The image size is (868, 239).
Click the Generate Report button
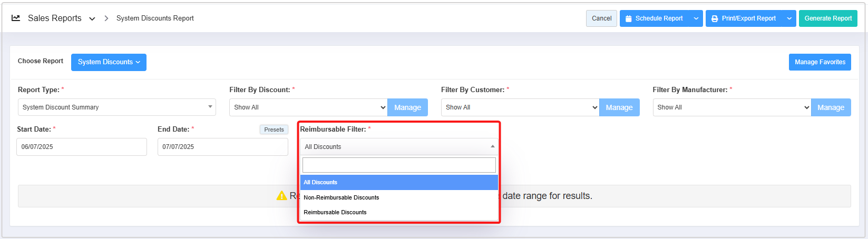pyautogui.click(x=827, y=18)
